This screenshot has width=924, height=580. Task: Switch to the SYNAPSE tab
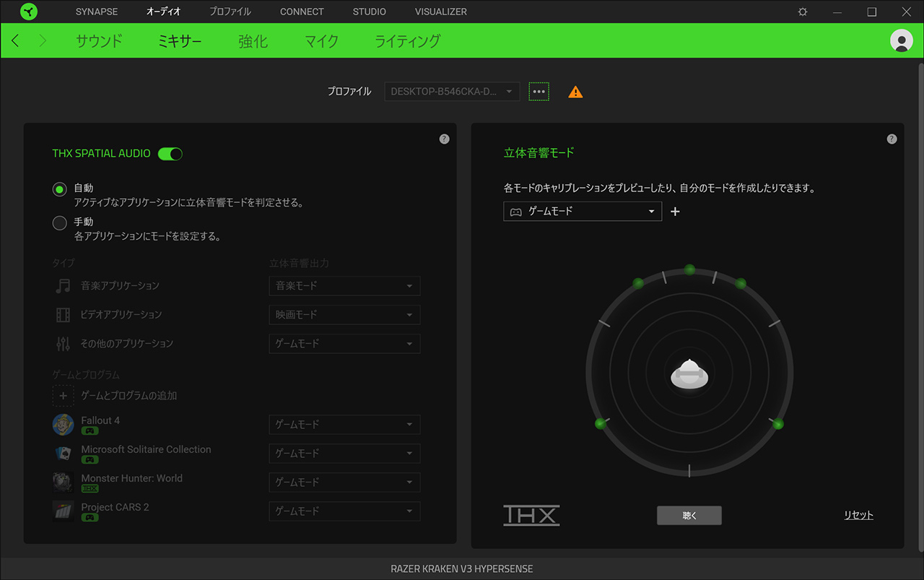(97, 12)
